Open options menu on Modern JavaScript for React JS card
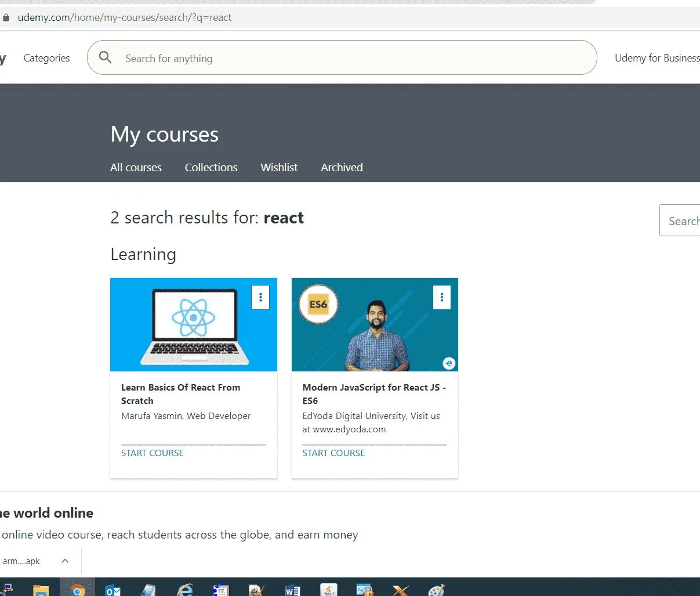Screen dimensions: 700x596 [x=442, y=298]
